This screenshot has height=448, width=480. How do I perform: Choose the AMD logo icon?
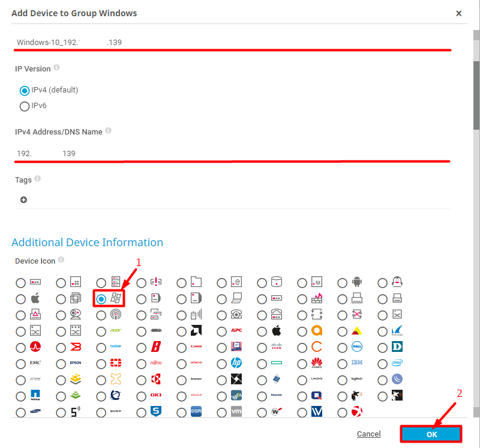196,331
